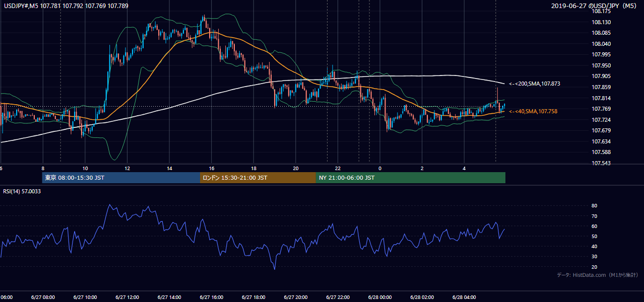Click the RSI(14) 57.0033 indicator label

tap(22, 191)
